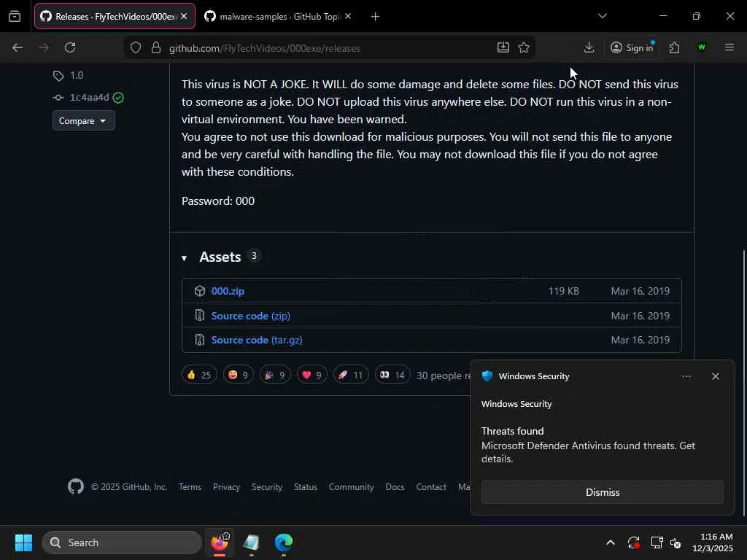Open the Windows Start menu
The height and width of the screenshot is (560, 747).
click(23, 542)
